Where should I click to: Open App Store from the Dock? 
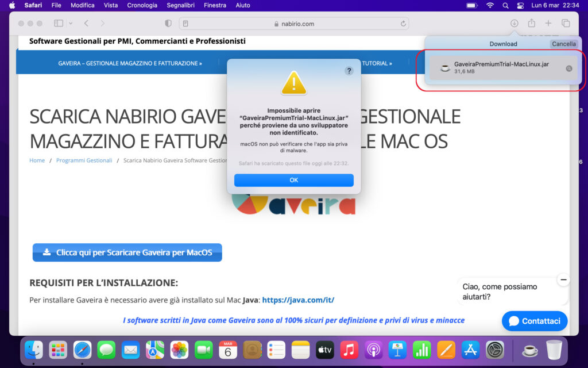470,350
